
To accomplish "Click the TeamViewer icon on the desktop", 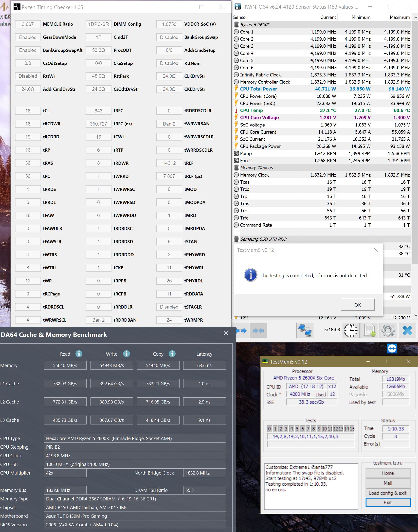I will tap(392, 349).
